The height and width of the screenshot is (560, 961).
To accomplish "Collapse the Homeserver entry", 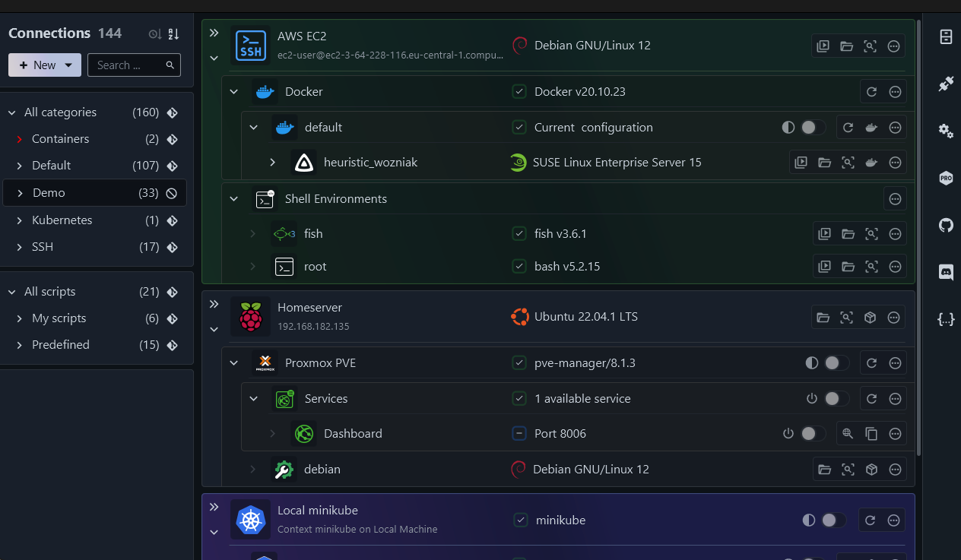I will (x=214, y=330).
